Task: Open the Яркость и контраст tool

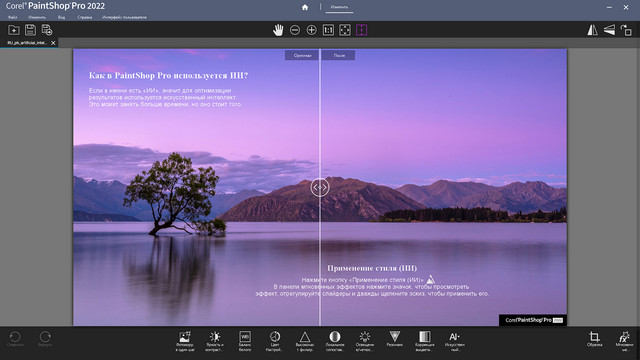Action: coord(215,341)
